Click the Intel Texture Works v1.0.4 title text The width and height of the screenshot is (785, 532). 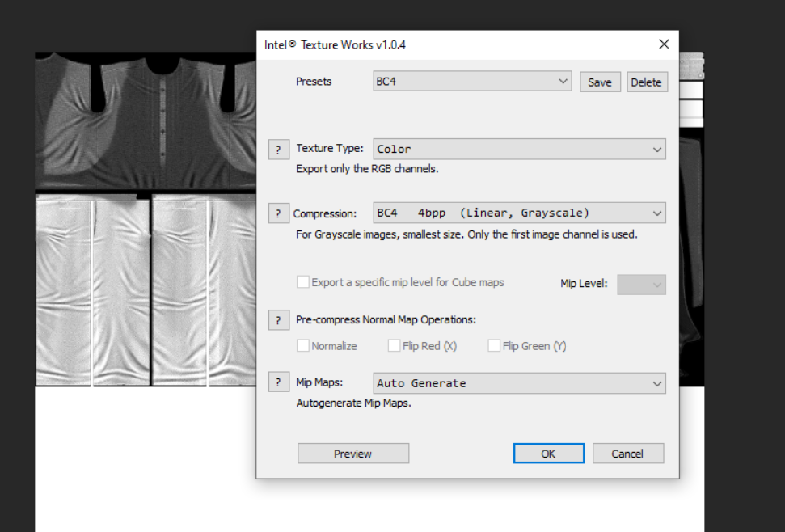[335, 45]
